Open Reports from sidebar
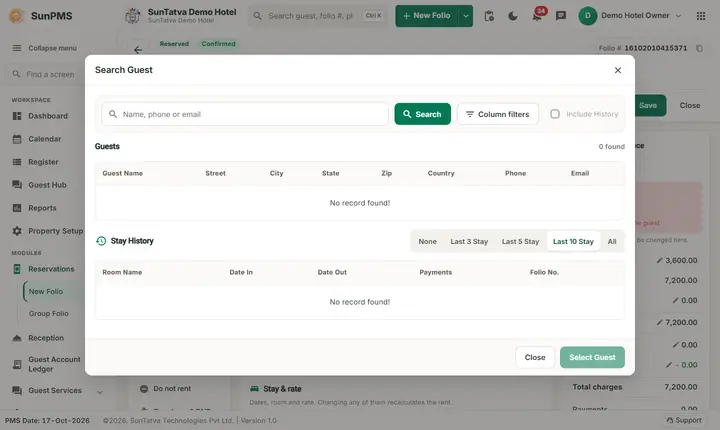The width and height of the screenshot is (720, 430). [42, 208]
